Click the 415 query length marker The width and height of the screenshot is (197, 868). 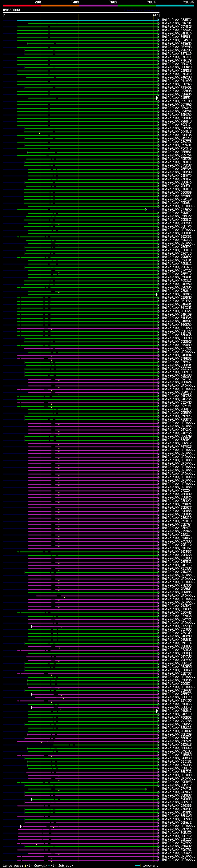point(155,15)
